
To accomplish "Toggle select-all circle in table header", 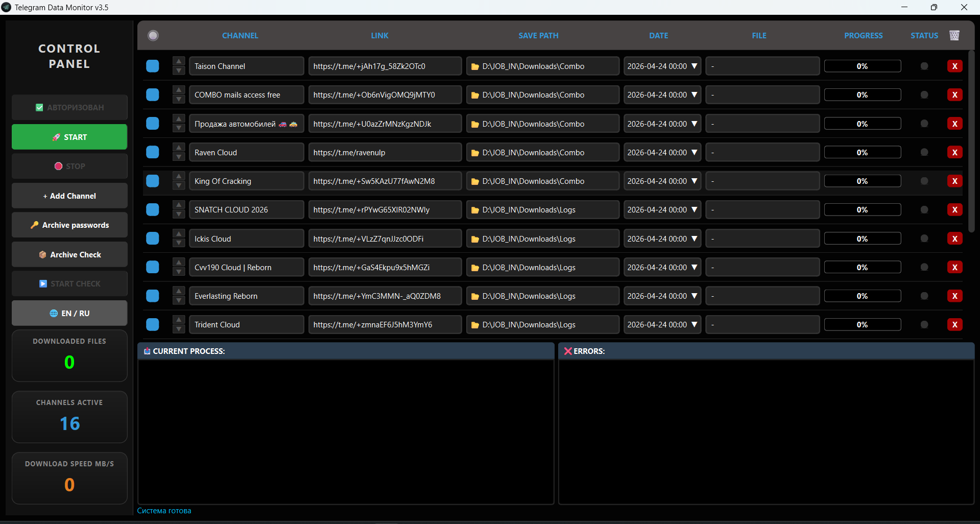I will (x=153, y=35).
